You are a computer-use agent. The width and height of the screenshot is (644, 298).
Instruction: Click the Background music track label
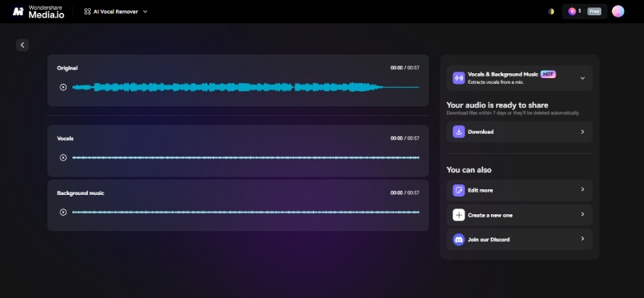click(80, 193)
